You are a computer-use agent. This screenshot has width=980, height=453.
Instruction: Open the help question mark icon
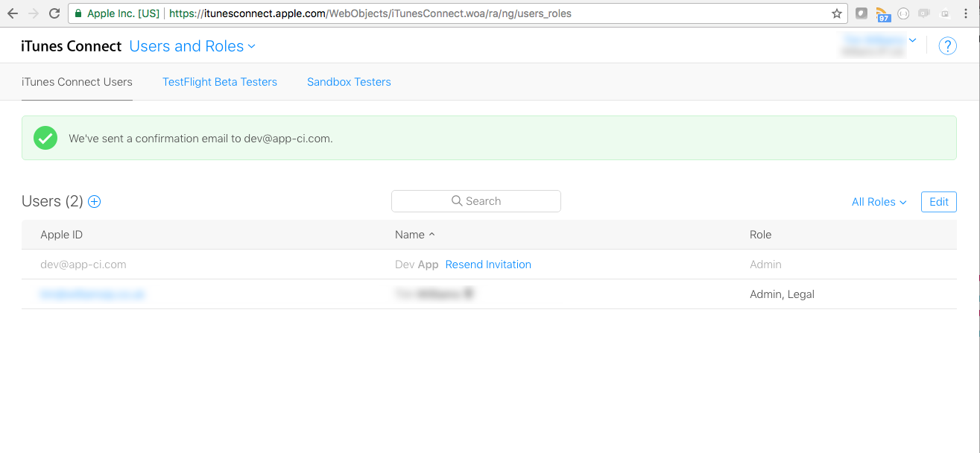[947, 46]
